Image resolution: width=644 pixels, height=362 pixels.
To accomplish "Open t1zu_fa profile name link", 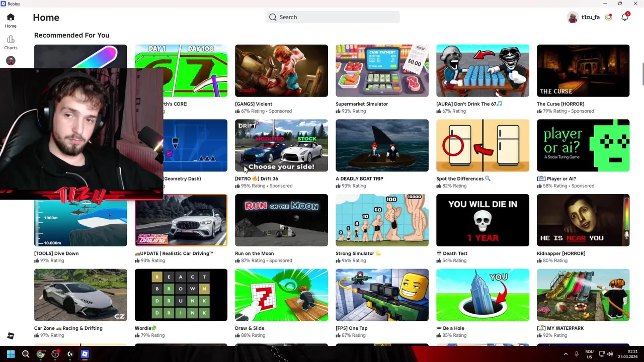I will pyautogui.click(x=590, y=17).
